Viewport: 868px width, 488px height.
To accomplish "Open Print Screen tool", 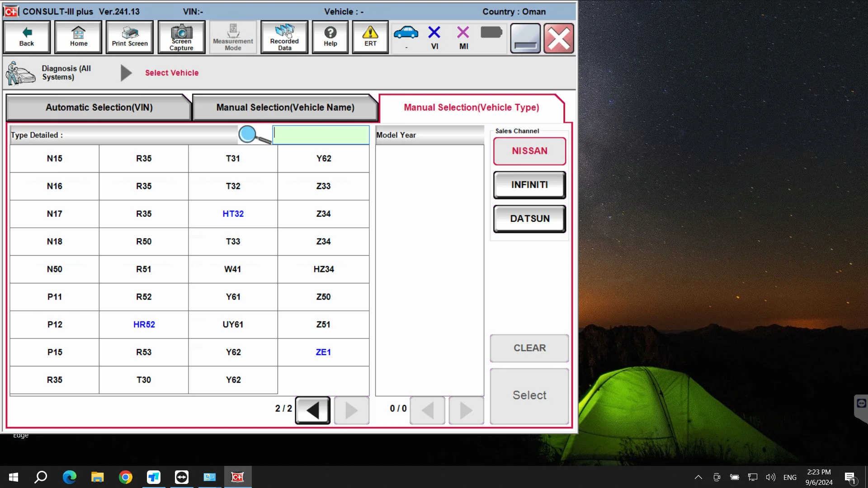I will tap(130, 38).
